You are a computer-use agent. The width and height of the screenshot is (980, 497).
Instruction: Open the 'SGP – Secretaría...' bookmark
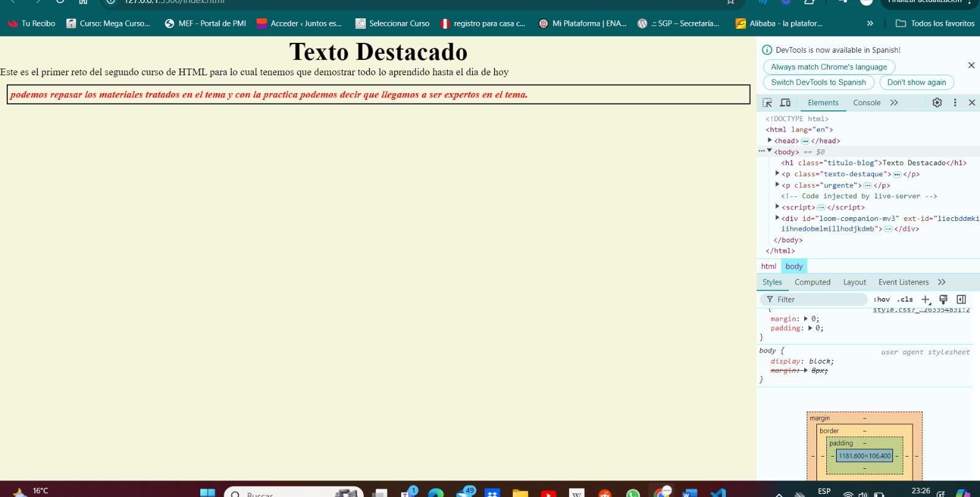pos(679,23)
